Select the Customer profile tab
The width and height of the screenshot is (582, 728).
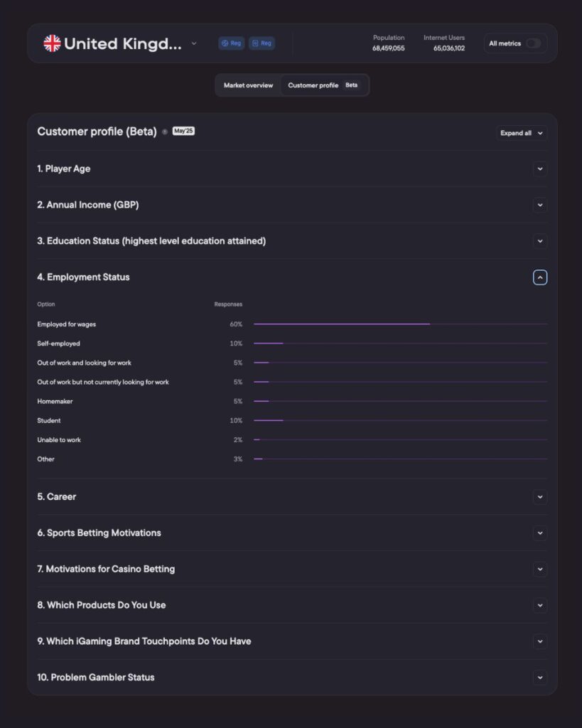click(313, 85)
